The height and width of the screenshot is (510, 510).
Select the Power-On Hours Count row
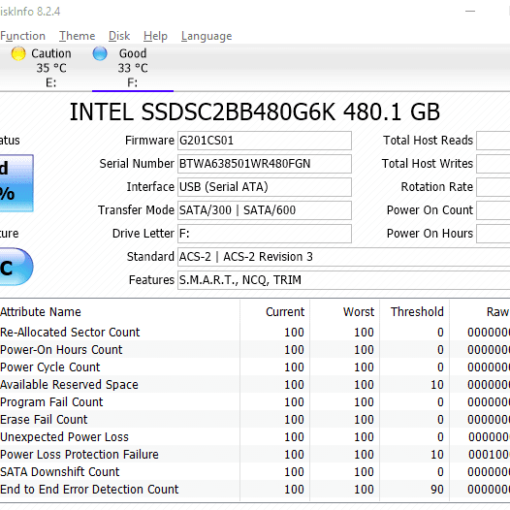coord(255,350)
